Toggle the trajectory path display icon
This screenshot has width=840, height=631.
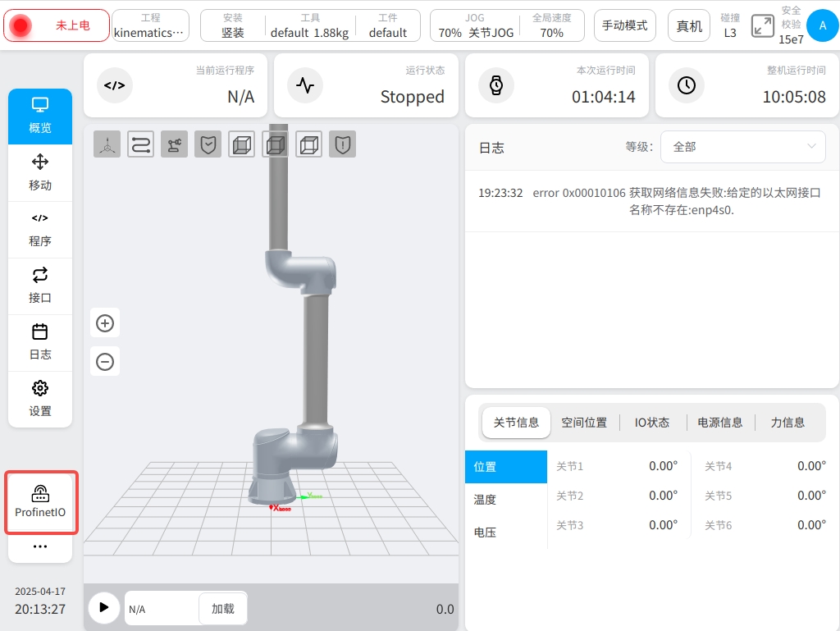click(x=140, y=144)
